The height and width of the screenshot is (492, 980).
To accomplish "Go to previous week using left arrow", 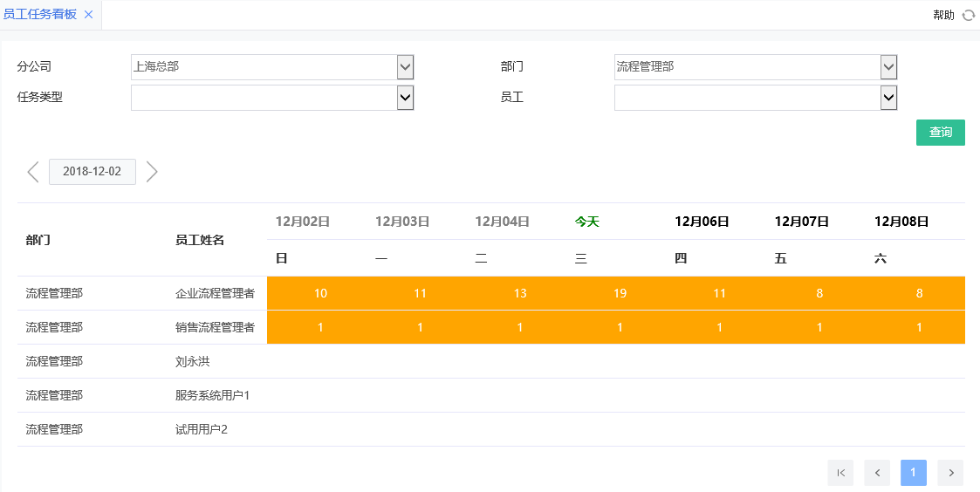I will click(33, 172).
